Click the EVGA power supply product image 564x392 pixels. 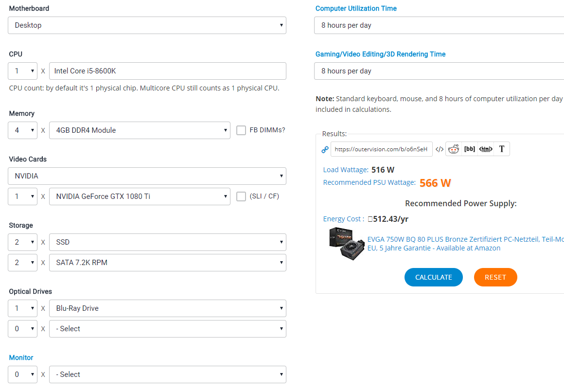pos(346,244)
